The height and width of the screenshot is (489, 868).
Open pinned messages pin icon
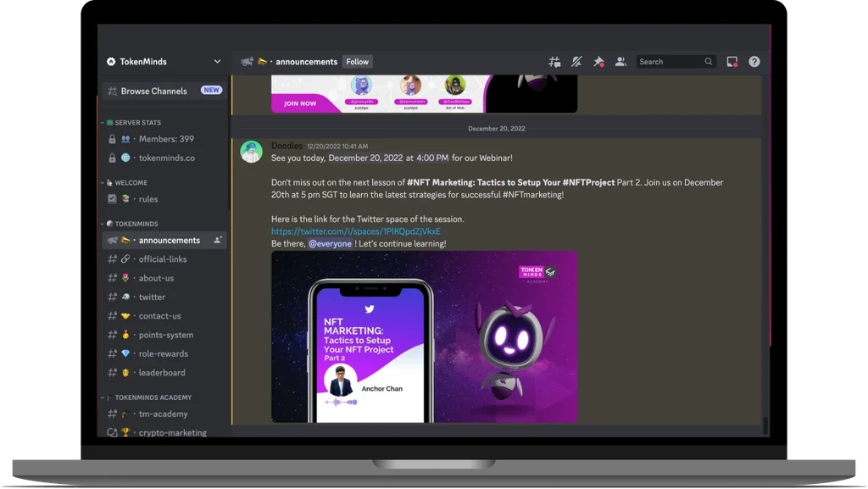pyautogui.click(x=598, y=62)
